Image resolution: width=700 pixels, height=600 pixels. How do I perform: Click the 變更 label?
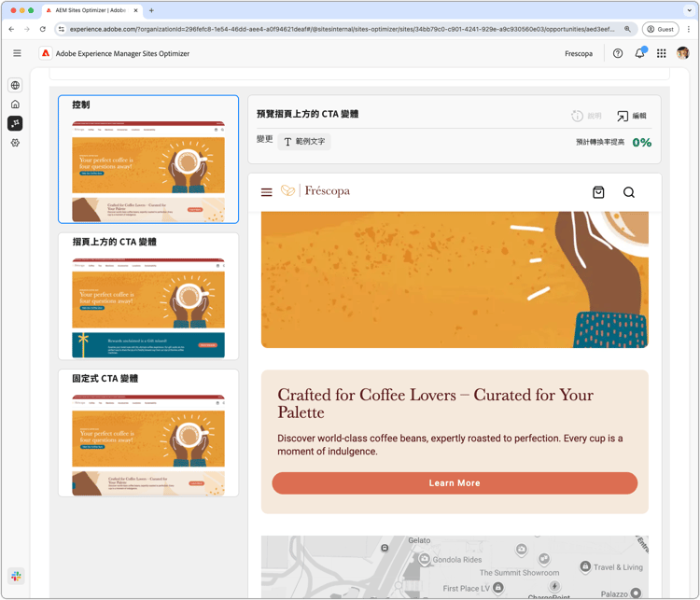264,139
